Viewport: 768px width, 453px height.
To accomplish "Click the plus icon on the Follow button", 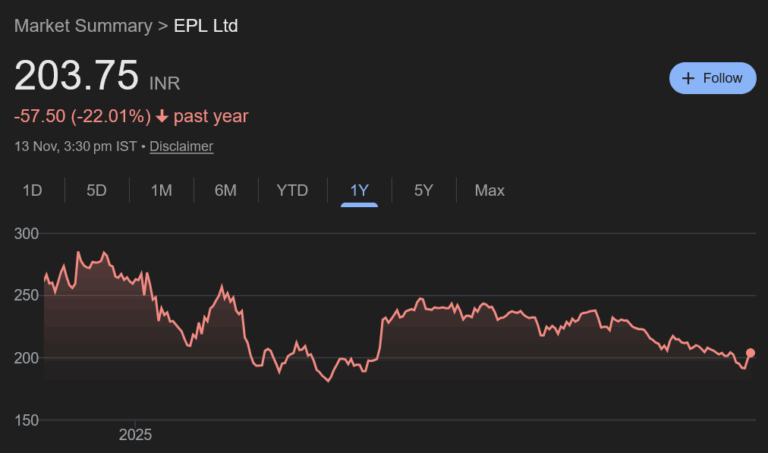I will click(x=688, y=78).
